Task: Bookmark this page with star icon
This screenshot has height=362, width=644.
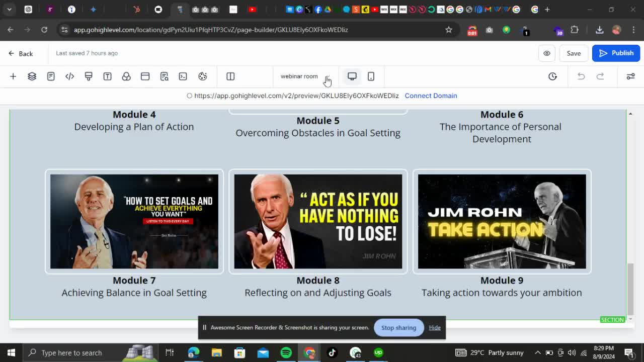Action: [449, 30]
